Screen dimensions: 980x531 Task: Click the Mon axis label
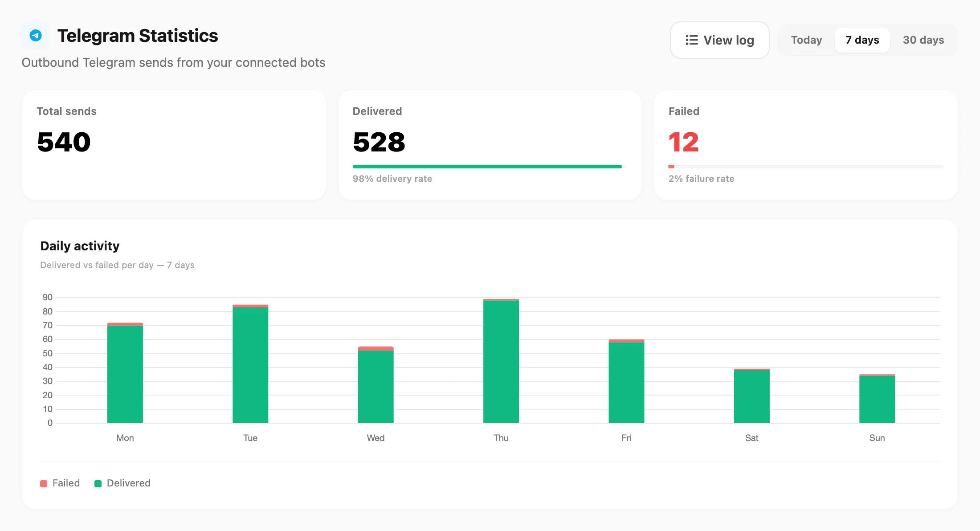(125, 438)
